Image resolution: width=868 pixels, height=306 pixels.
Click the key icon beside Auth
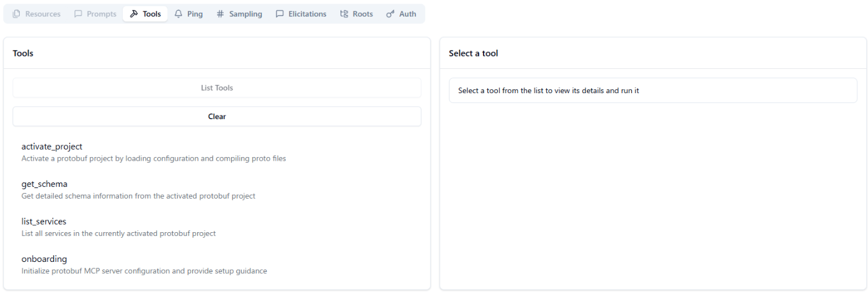click(x=390, y=14)
